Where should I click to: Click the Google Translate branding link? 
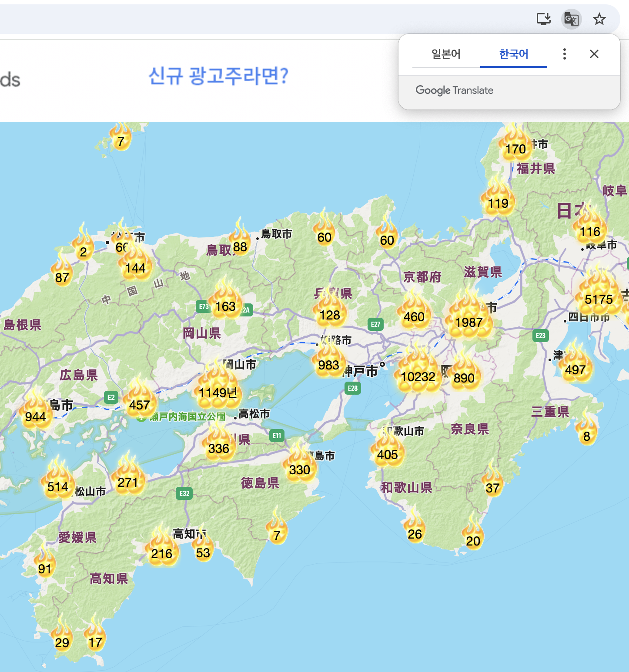click(454, 90)
